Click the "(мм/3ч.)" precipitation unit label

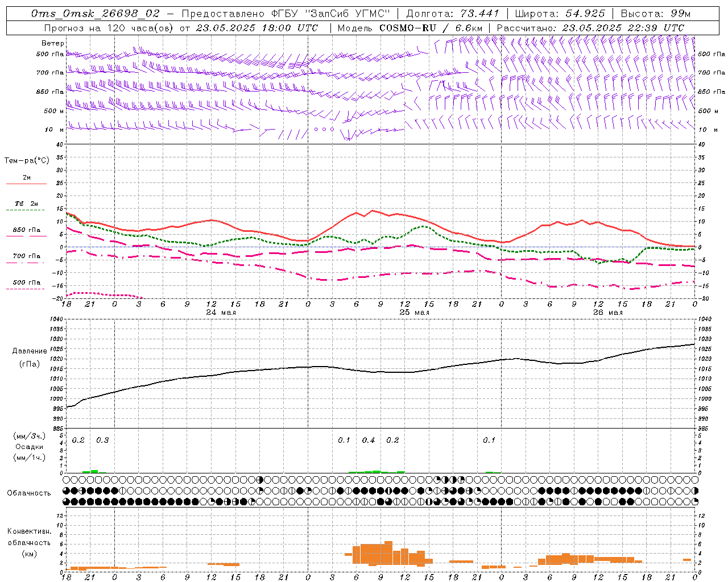30,436
